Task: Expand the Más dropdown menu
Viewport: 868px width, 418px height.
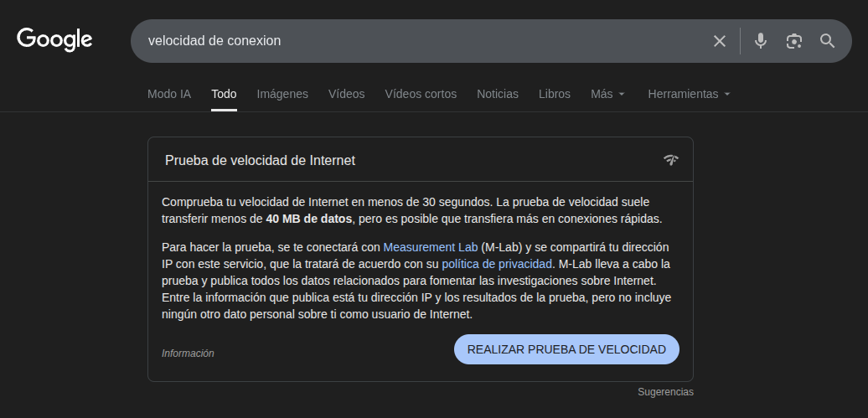Action: click(607, 94)
